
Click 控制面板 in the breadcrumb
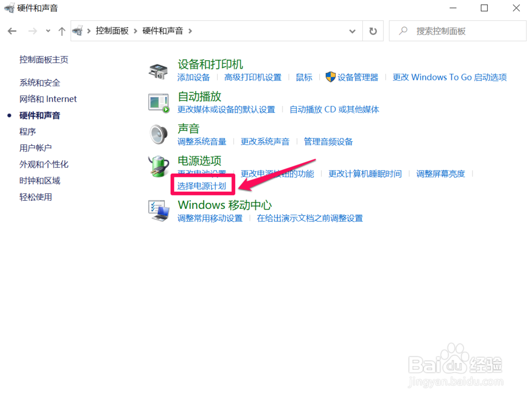pos(112,30)
